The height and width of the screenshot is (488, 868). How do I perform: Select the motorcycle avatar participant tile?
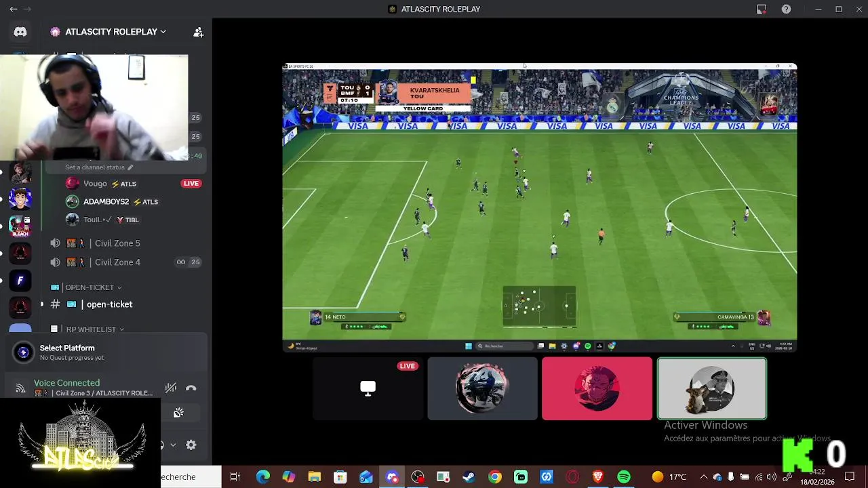point(482,389)
